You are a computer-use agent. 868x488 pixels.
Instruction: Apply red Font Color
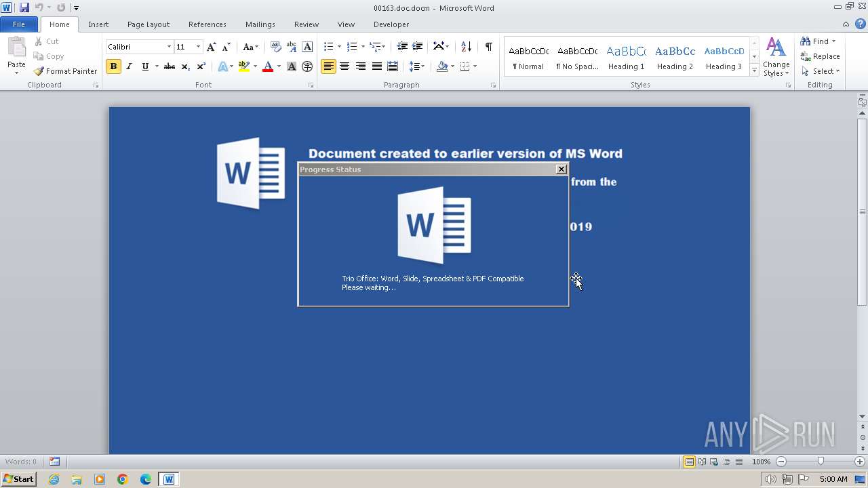pyautogui.click(x=268, y=66)
